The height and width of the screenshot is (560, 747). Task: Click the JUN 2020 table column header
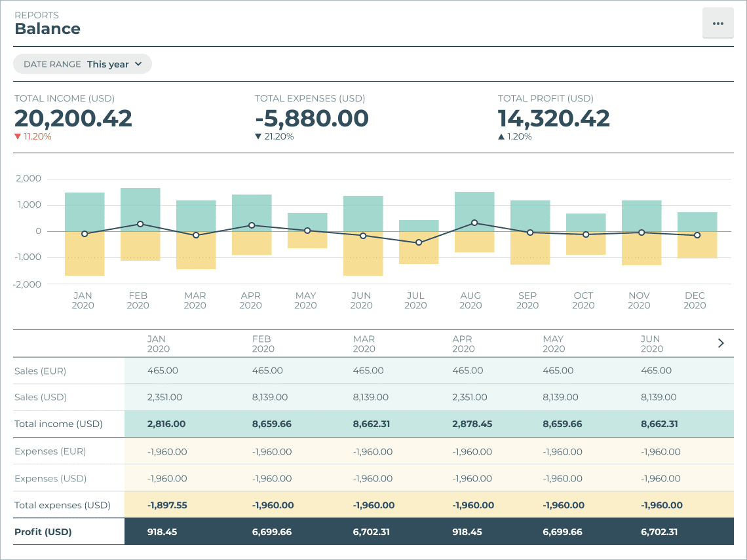pos(652,344)
